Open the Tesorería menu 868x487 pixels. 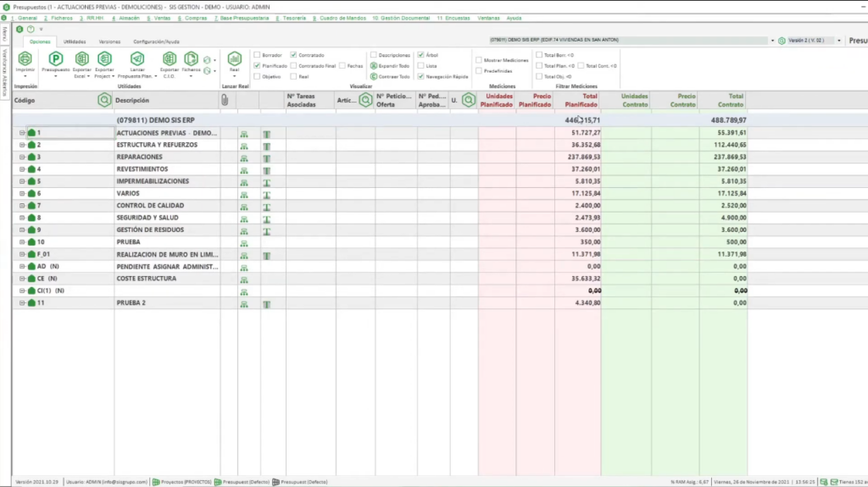point(292,18)
